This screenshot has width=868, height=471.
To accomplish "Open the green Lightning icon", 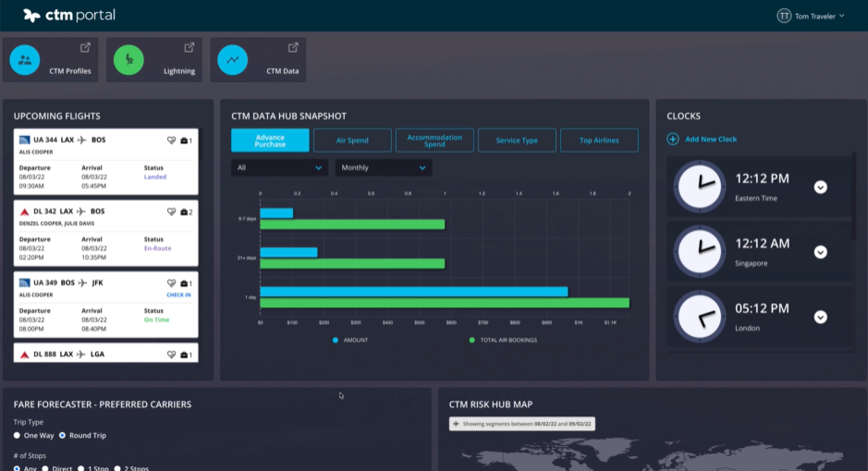I will (128, 60).
